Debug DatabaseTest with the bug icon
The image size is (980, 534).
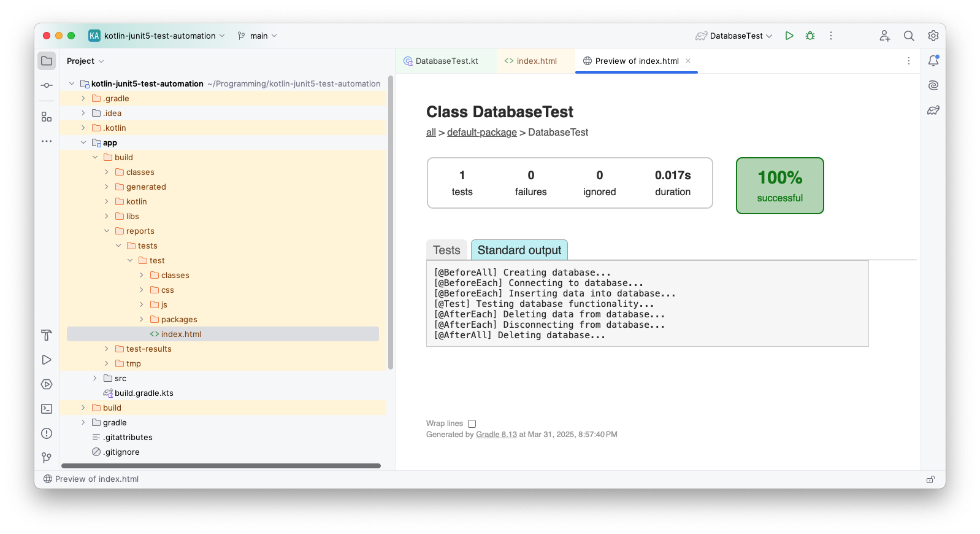point(810,36)
